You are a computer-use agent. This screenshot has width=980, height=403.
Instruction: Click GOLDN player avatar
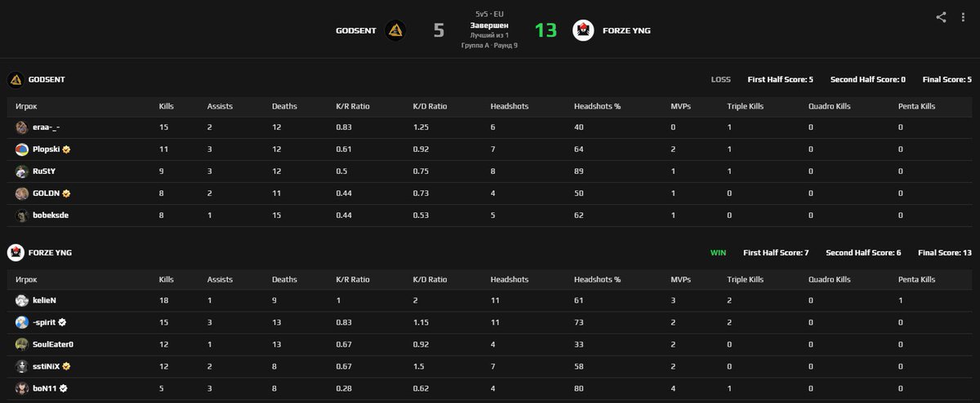(x=22, y=193)
